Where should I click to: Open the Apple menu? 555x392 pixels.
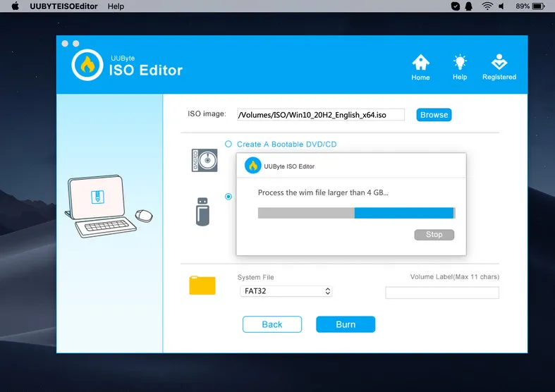coord(15,6)
